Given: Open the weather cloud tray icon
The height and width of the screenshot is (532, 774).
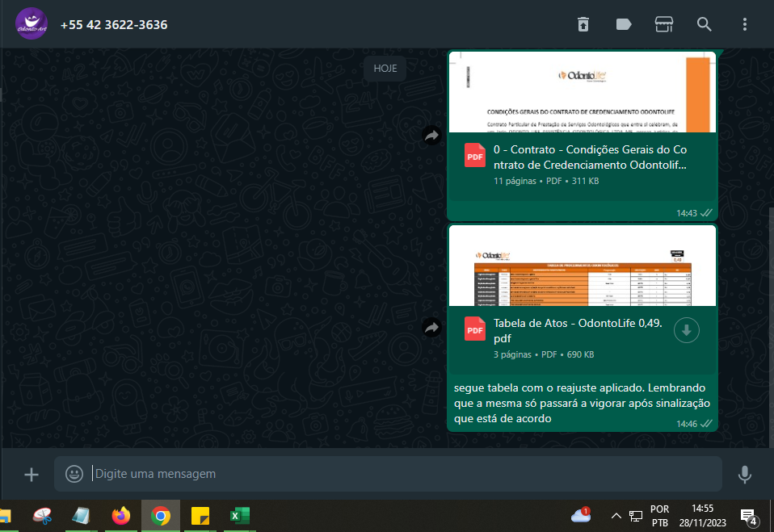Looking at the screenshot, I should tap(581, 515).
